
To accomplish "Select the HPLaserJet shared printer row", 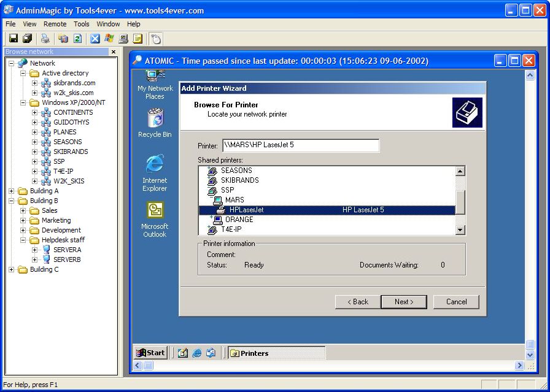I will click(x=327, y=210).
